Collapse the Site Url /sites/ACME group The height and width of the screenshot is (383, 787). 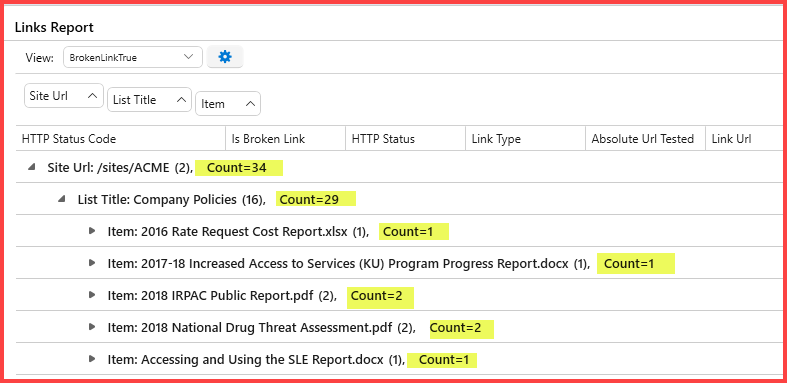[x=32, y=168]
